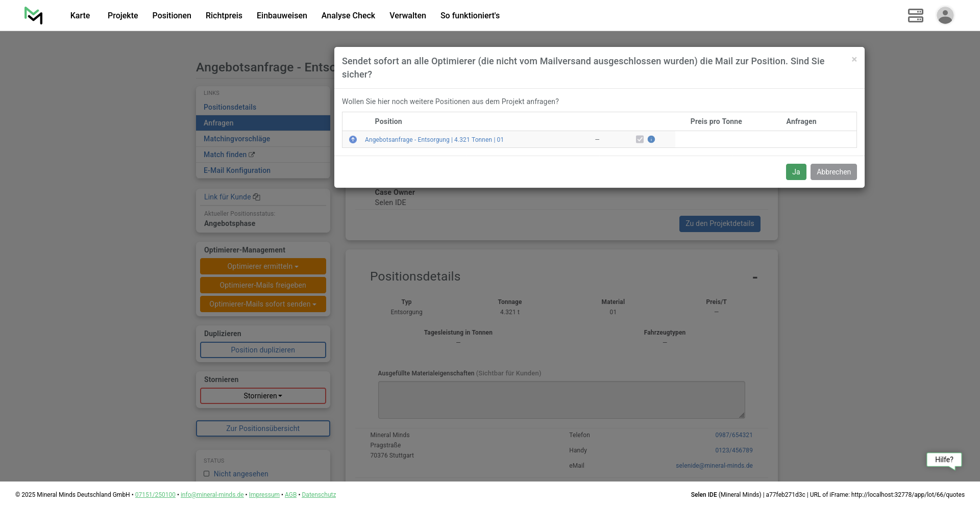Screen dimensions: 980x507
Task: Open the Optimierer-Mails sofort senden dropdown
Action: tap(263, 304)
